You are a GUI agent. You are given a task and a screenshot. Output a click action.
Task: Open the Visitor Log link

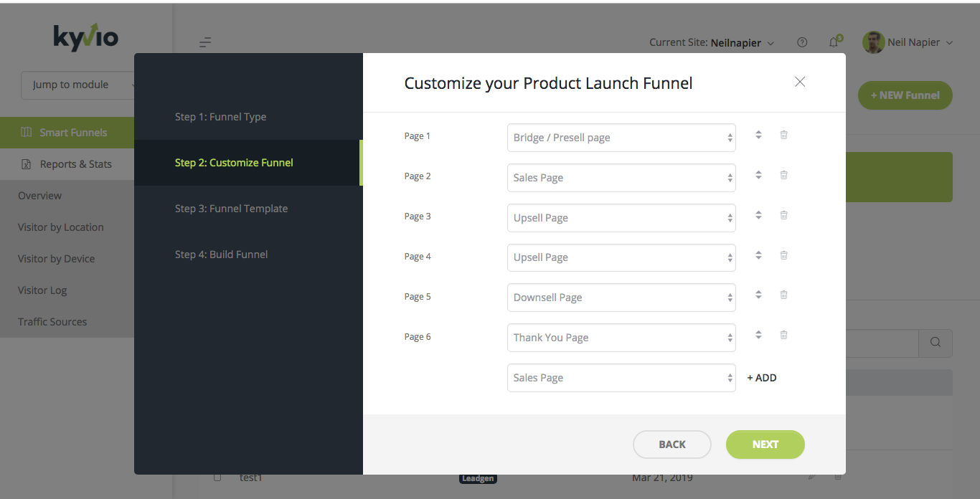click(x=42, y=290)
